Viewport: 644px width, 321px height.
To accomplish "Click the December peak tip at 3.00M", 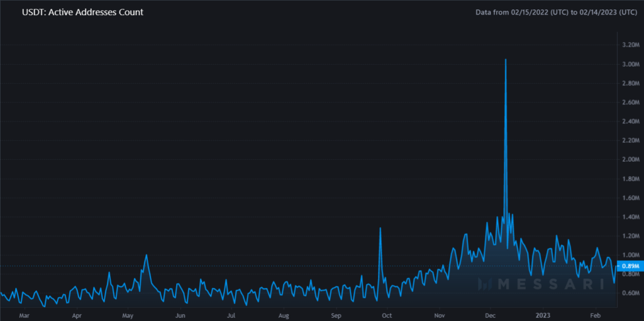I will (506, 60).
